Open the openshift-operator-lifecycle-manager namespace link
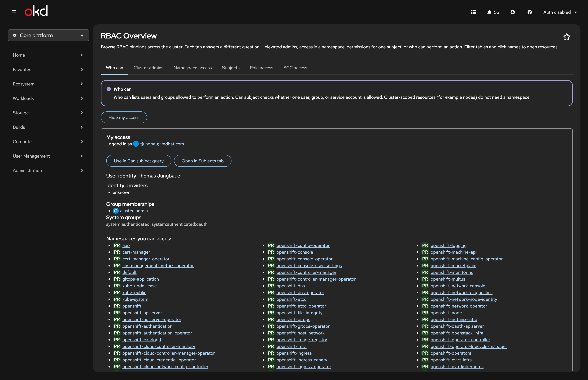The height and width of the screenshot is (380, 588). point(469,346)
